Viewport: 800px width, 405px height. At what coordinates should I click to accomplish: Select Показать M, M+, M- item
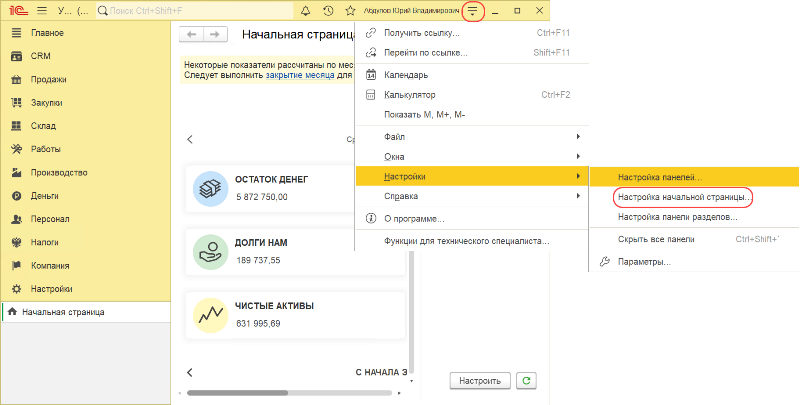tap(472, 115)
